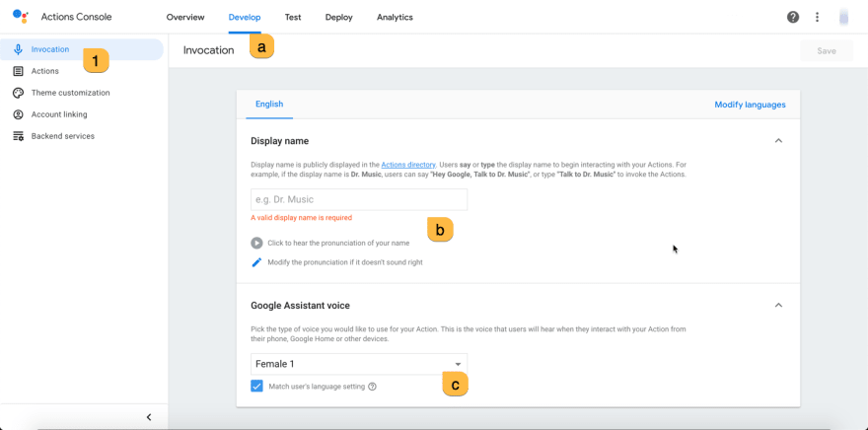
Task: Collapse the sidebar with the left chevron
Action: pos(148,417)
